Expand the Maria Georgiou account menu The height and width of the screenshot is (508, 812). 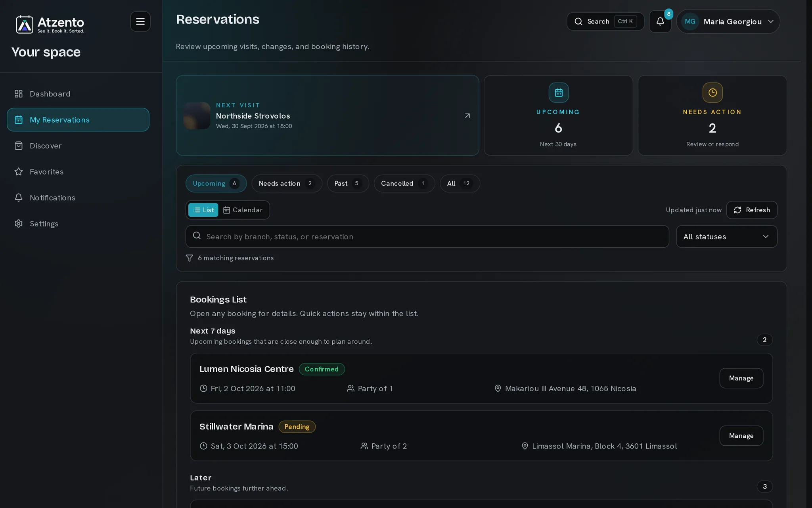[728, 21]
